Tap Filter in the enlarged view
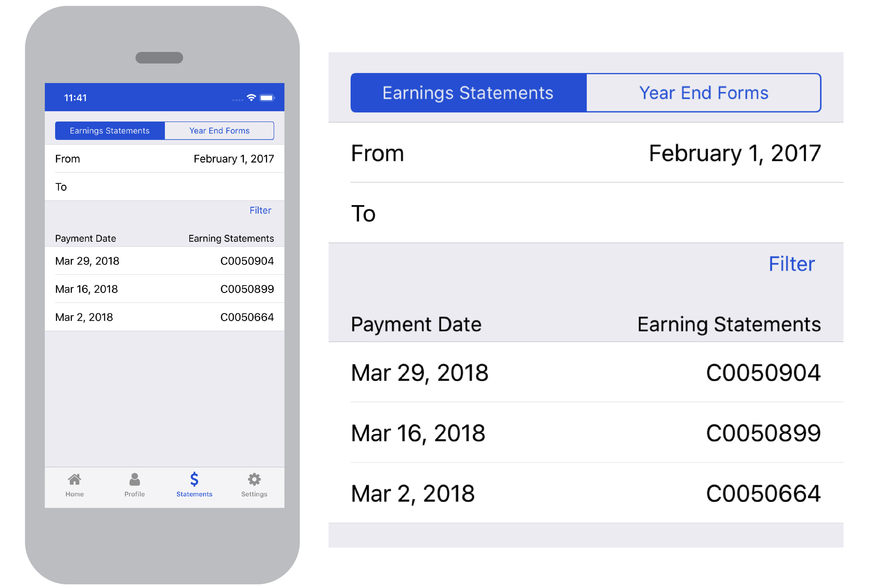 792,264
